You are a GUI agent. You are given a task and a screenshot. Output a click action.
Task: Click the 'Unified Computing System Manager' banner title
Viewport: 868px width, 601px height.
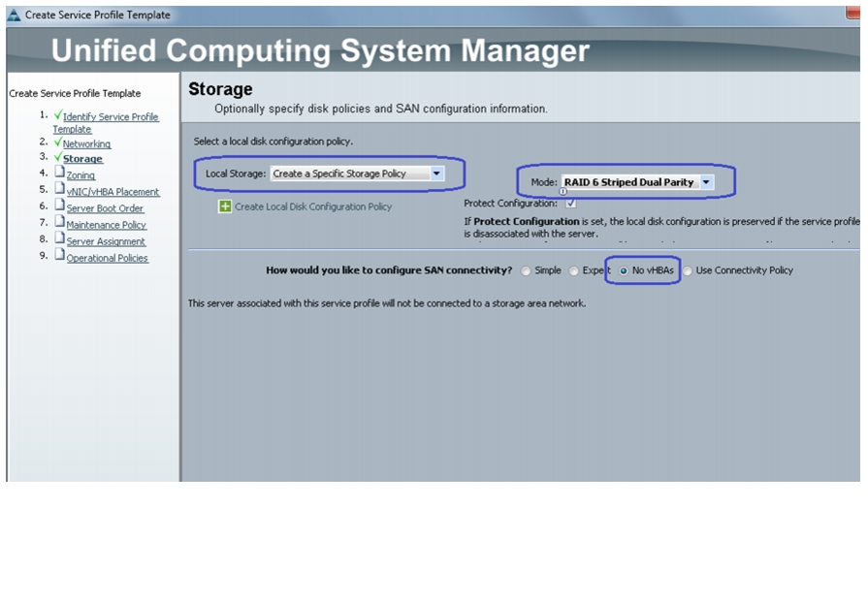pyautogui.click(x=320, y=51)
